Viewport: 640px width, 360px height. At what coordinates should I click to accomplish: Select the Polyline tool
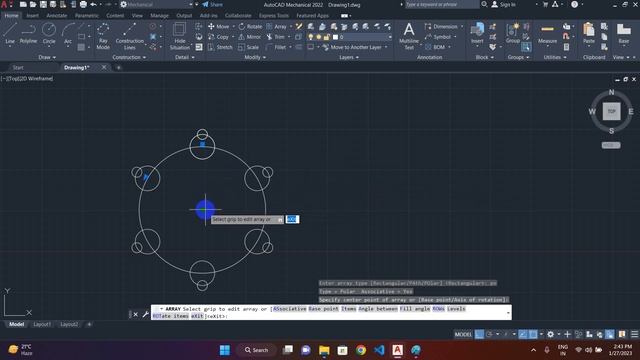[28, 33]
